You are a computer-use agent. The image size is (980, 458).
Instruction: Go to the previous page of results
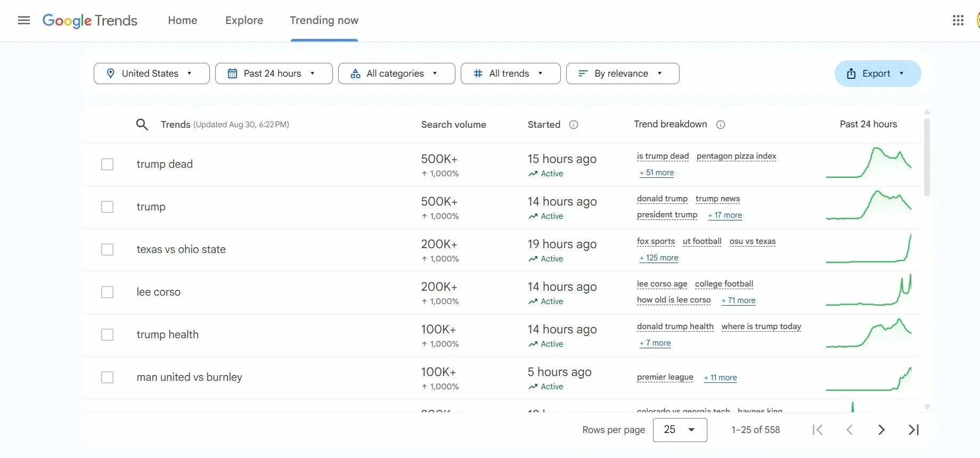pyautogui.click(x=850, y=430)
